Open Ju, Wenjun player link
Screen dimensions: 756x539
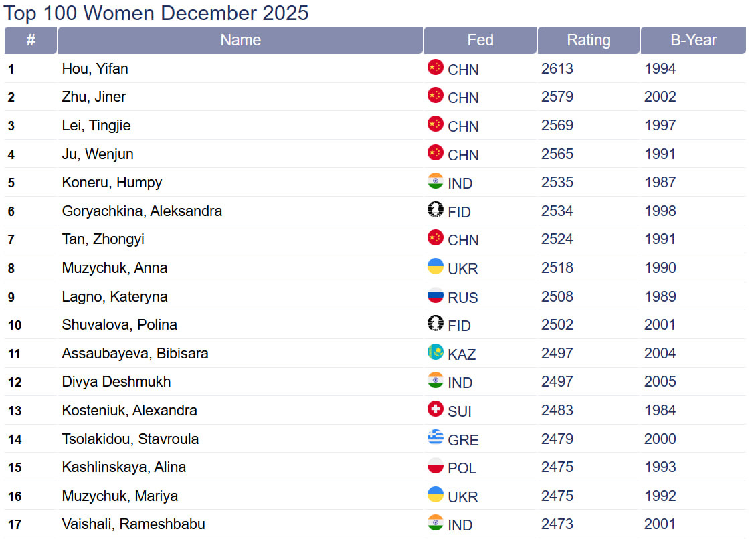click(98, 154)
